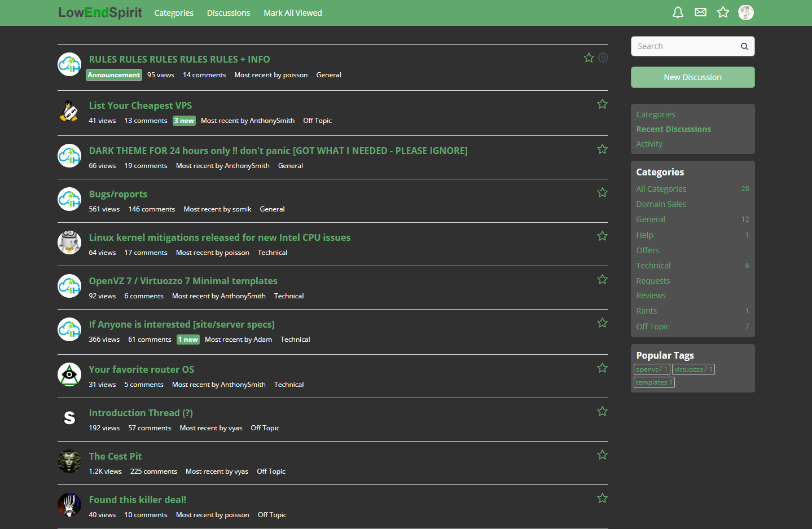The image size is (812, 529).
Task: Open the Reviews category
Action: [651, 296]
